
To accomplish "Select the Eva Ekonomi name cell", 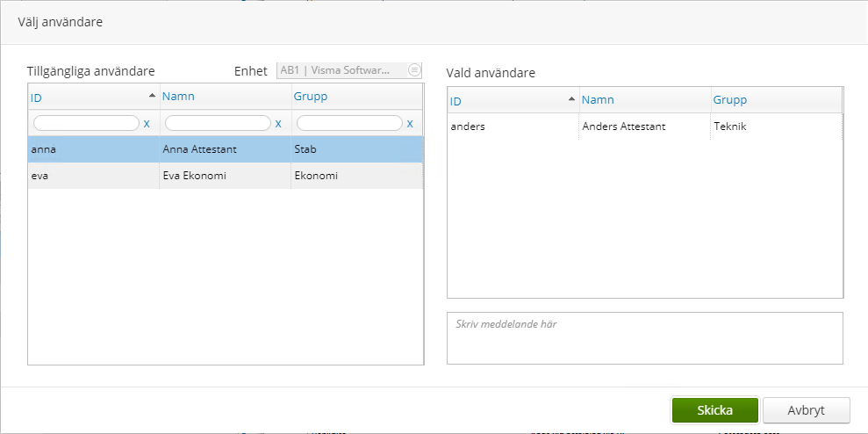I will click(226, 176).
